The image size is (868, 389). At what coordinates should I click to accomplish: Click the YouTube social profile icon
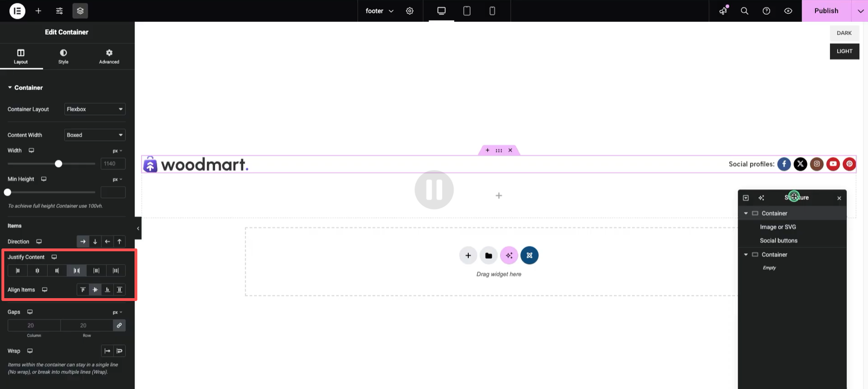point(833,164)
